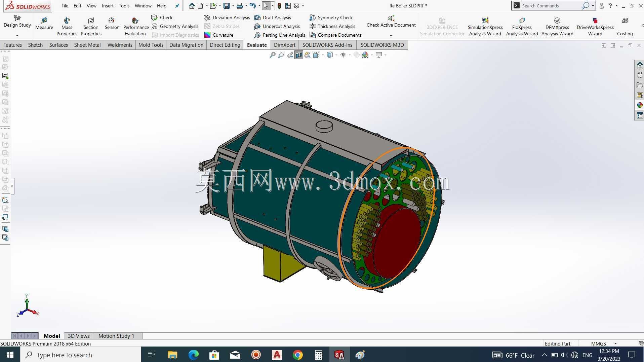
Task: Run Undercut Analysis
Action: [x=277, y=26]
